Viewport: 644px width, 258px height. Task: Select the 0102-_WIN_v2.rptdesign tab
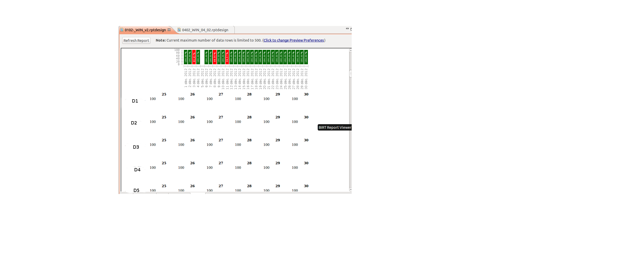(x=145, y=30)
